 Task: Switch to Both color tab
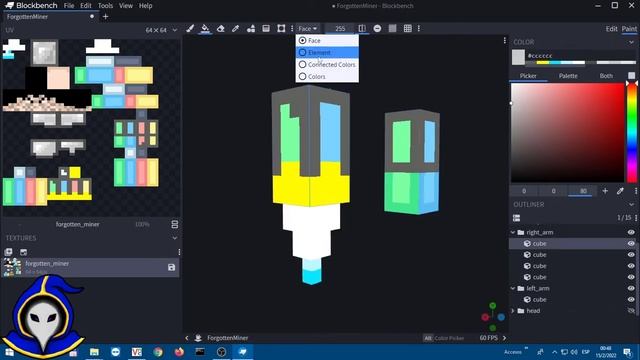(606, 76)
